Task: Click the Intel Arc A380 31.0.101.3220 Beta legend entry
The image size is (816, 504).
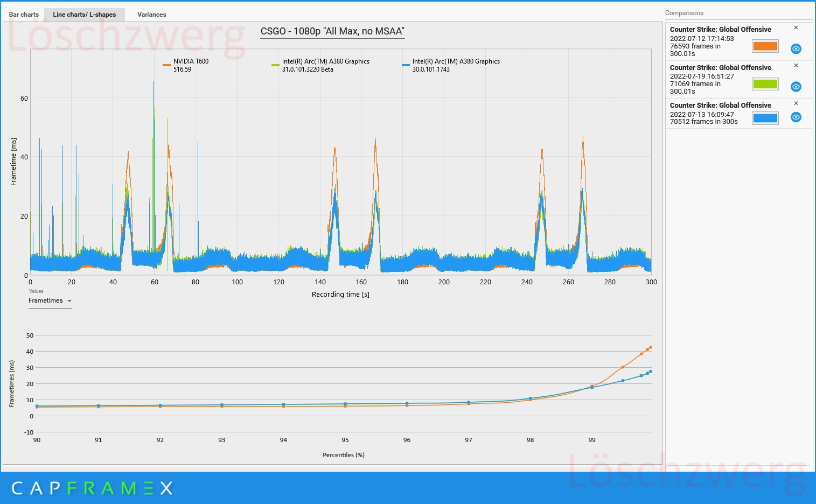Action: coord(321,65)
